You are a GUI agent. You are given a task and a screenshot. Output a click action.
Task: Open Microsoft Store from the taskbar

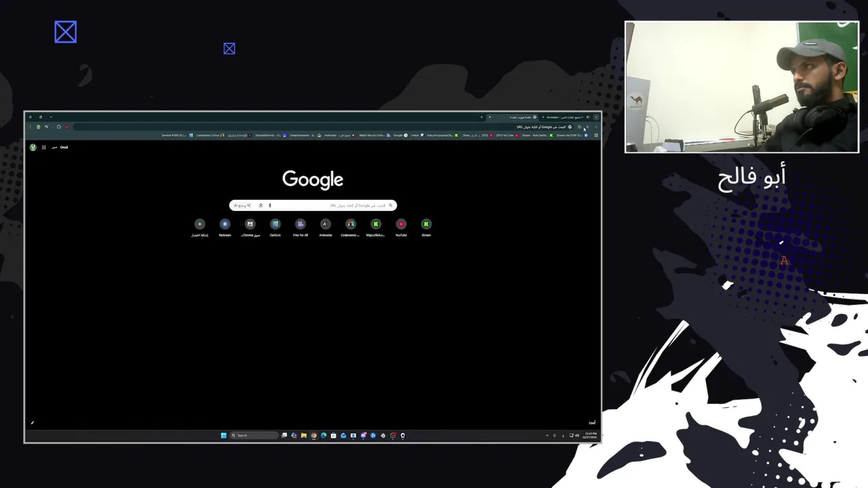(334, 435)
